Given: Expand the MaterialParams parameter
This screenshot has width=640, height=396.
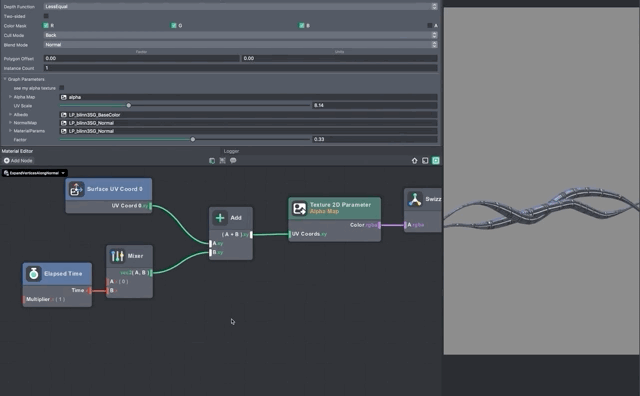Looking at the screenshot, I should [10, 131].
